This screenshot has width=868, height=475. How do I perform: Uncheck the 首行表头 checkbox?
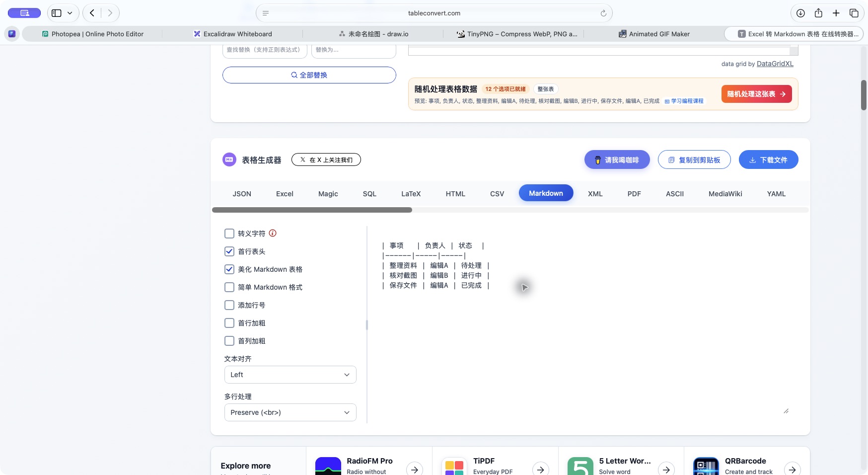tap(229, 251)
